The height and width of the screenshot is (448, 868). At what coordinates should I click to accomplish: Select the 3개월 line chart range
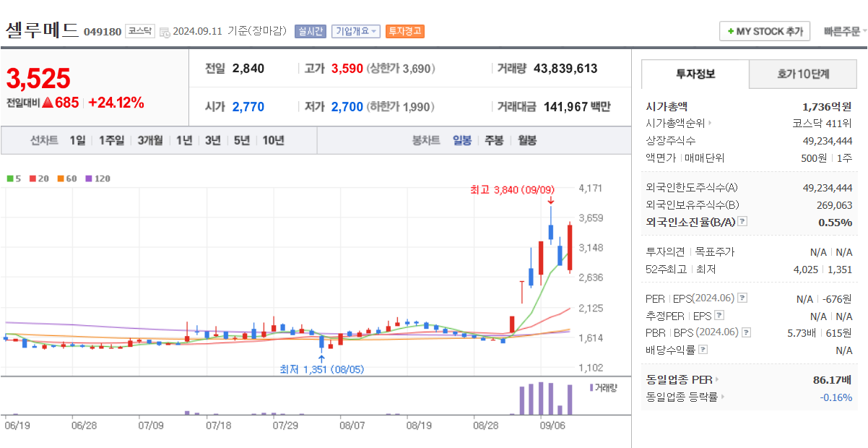pos(150,140)
